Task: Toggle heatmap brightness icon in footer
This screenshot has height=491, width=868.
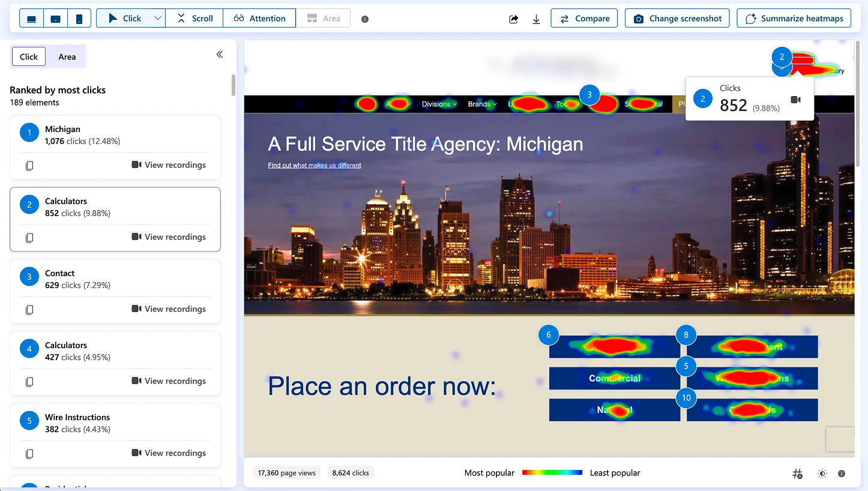Action: tap(822, 474)
